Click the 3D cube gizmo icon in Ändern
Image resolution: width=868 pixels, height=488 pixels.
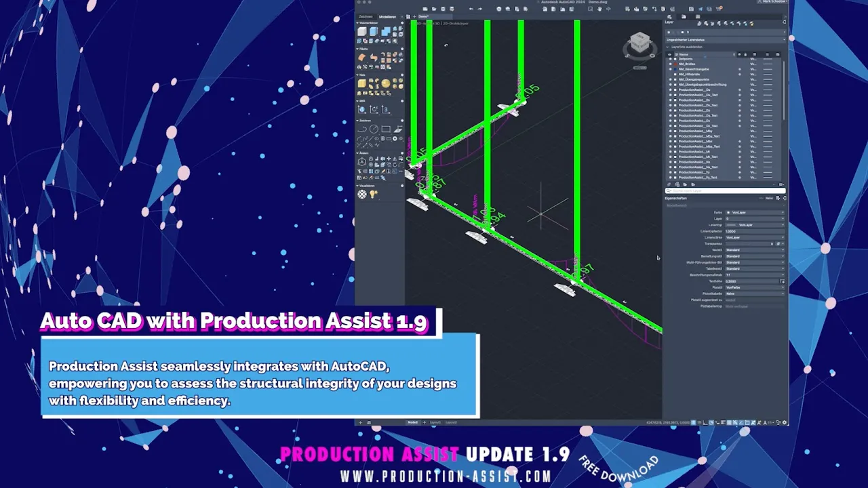click(x=361, y=162)
